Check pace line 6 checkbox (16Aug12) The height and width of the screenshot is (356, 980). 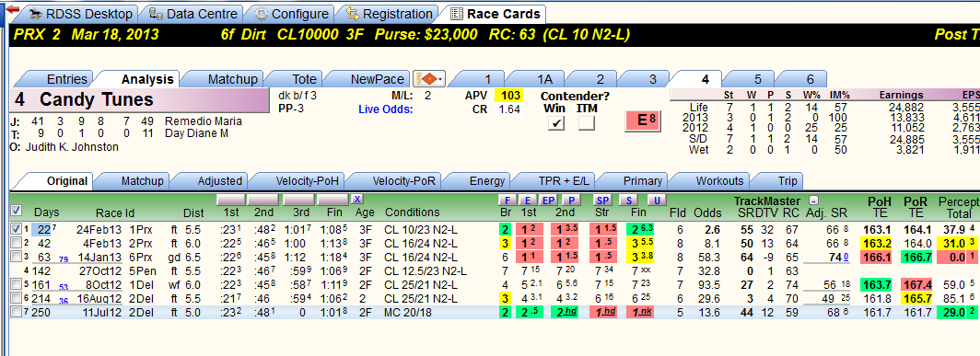(17, 297)
